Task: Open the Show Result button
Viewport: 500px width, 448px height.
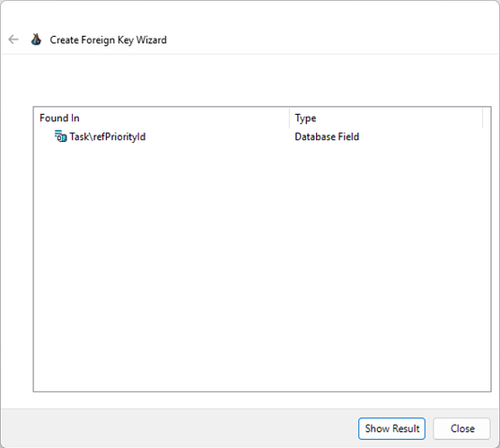Action: pos(391,428)
